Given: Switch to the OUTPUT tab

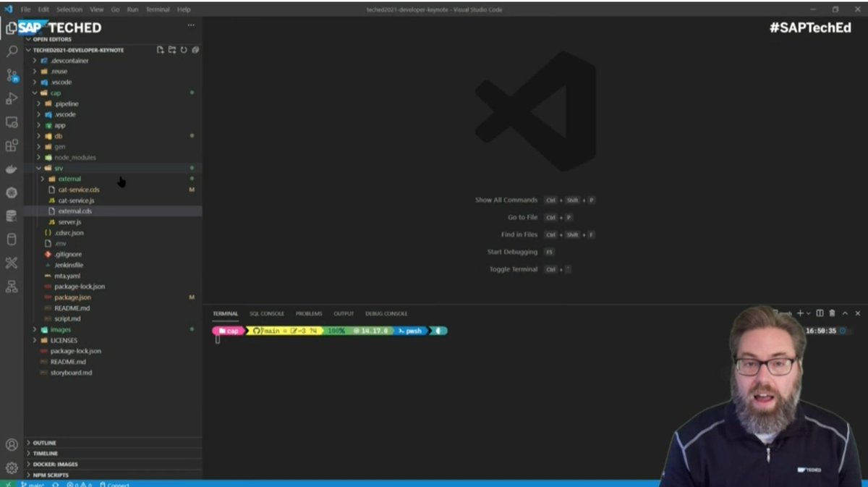Looking at the screenshot, I should (344, 313).
